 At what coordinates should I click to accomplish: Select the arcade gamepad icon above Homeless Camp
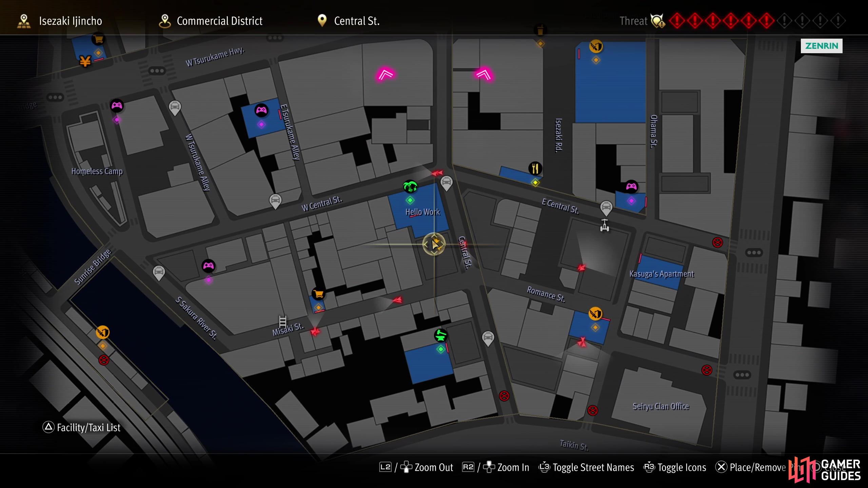point(117,106)
